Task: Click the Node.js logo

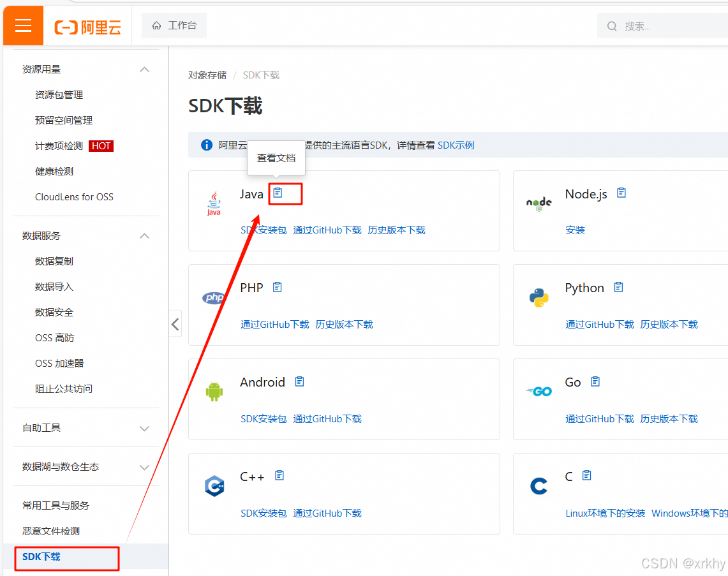Action: click(x=539, y=203)
